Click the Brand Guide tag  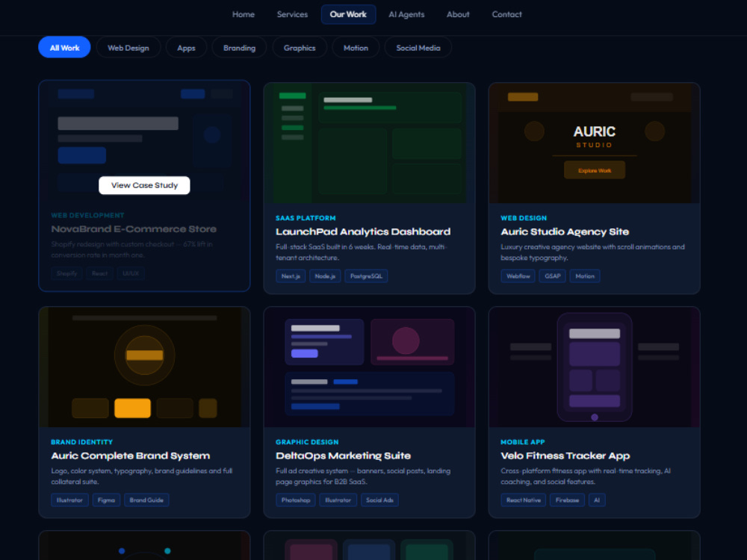tap(146, 500)
